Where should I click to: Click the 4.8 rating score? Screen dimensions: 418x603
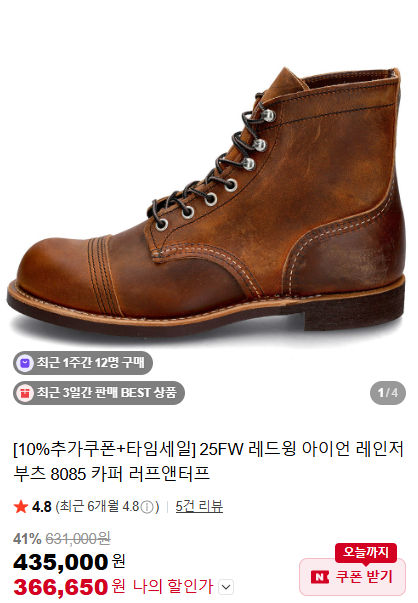42,507
